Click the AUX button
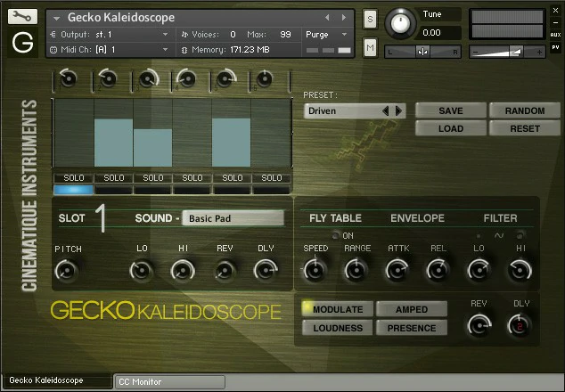This screenshot has height=392, width=565. click(x=555, y=35)
